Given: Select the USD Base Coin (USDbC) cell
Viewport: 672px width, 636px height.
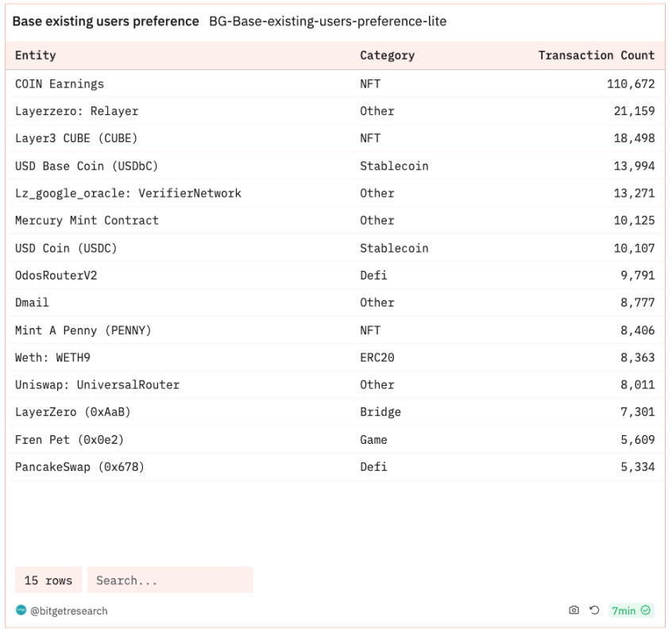Looking at the screenshot, I should click(87, 166).
